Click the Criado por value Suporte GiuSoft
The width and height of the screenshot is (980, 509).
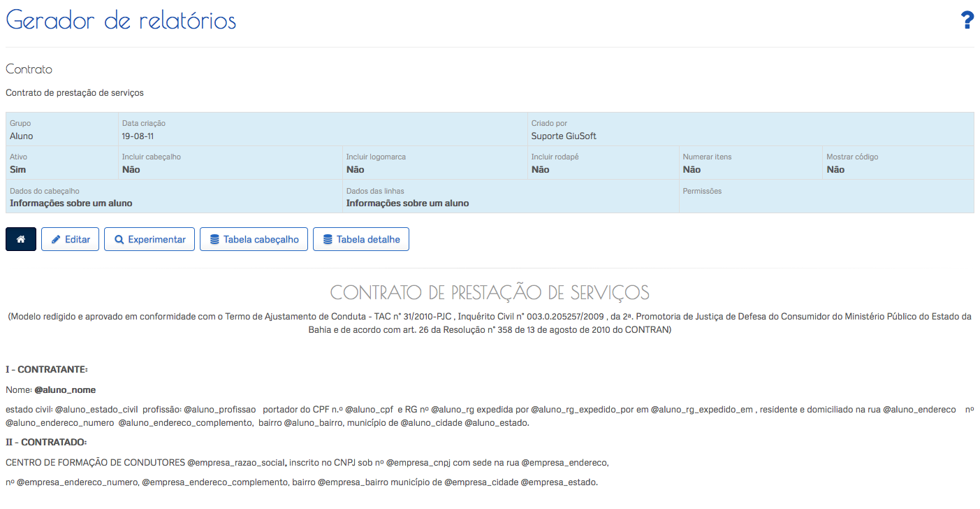coord(564,136)
